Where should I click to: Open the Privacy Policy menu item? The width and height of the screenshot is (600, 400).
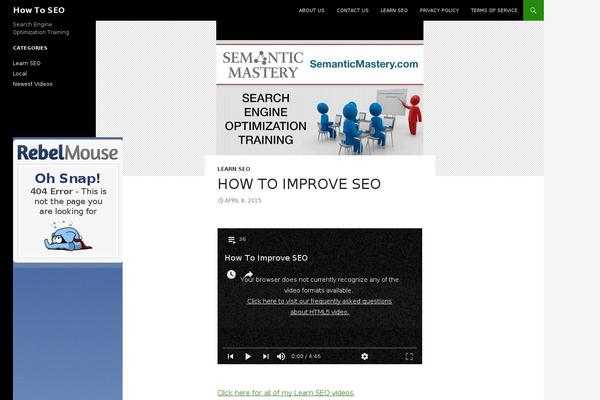(439, 10)
